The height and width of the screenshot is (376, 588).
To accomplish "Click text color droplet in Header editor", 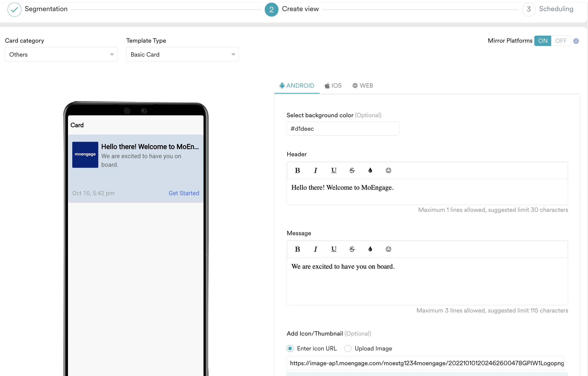I will pos(370,170).
